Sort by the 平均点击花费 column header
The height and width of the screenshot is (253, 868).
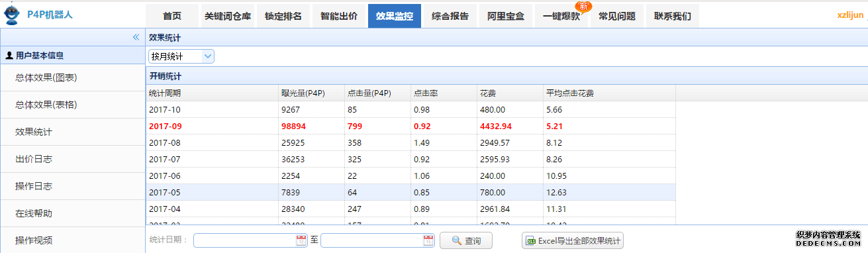click(609, 93)
